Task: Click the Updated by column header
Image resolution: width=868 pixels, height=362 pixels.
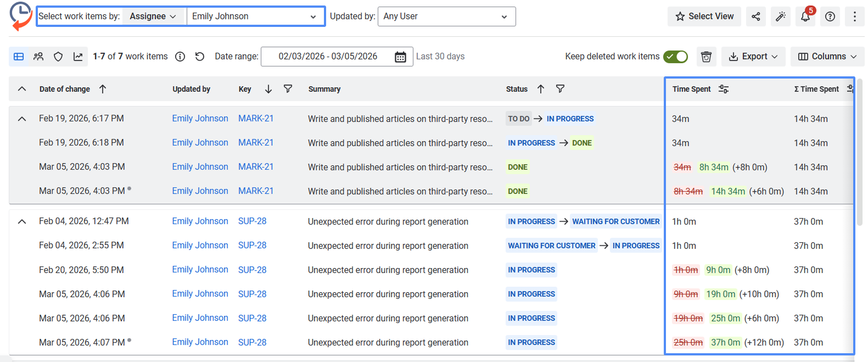Action: pyautogui.click(x=191, y=89)
